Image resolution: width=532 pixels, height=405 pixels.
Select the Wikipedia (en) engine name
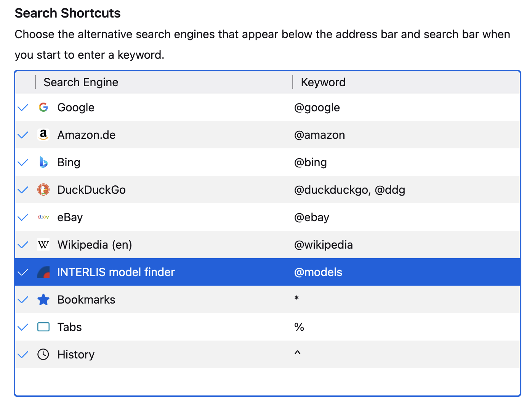coord(95,245)
